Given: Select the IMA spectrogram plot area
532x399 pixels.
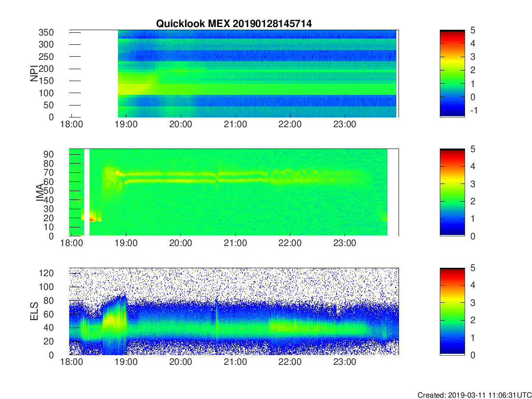Looking at the screenshot, I should point(234,192).
